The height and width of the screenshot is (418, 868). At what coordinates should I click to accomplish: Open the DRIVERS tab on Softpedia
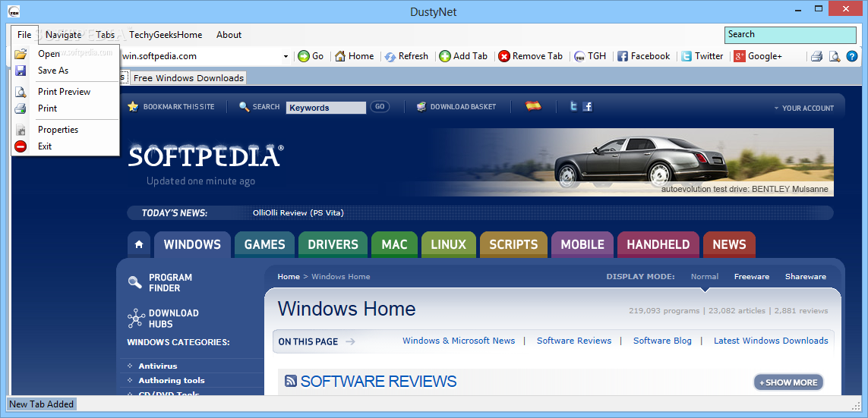click(x=333, y=244)
